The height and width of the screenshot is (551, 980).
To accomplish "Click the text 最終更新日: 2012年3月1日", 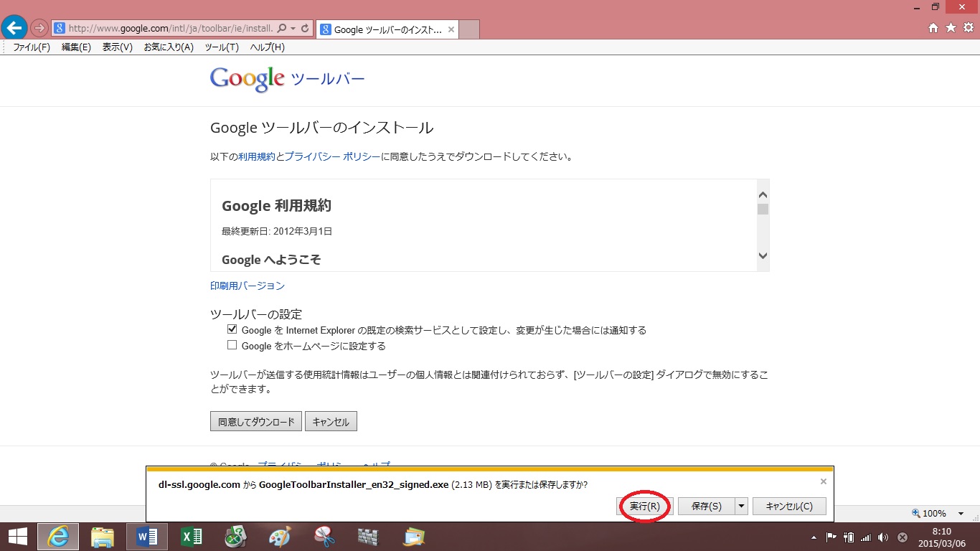I will tap(277, 231).
